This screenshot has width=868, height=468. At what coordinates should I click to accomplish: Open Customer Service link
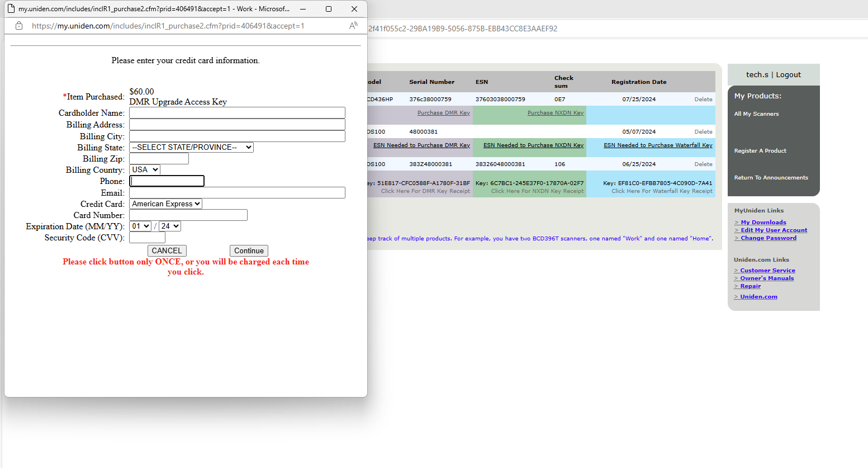pyautogui.click(x=767, y=270)
